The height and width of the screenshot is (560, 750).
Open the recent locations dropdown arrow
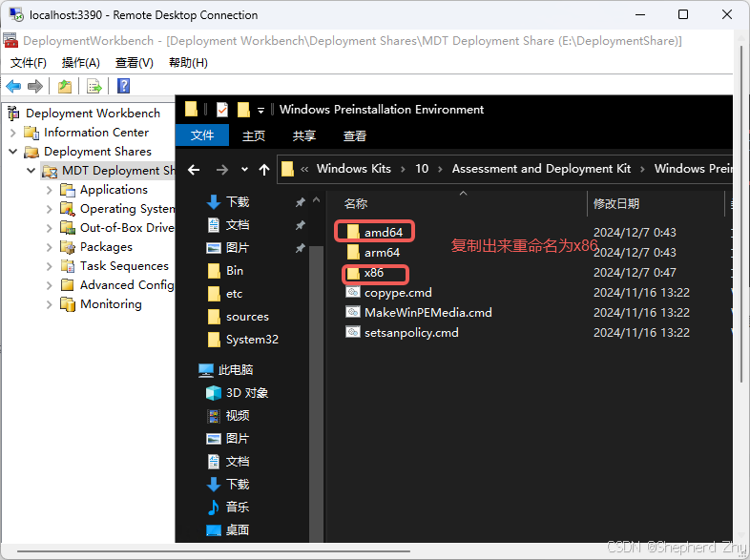point(244,169)
